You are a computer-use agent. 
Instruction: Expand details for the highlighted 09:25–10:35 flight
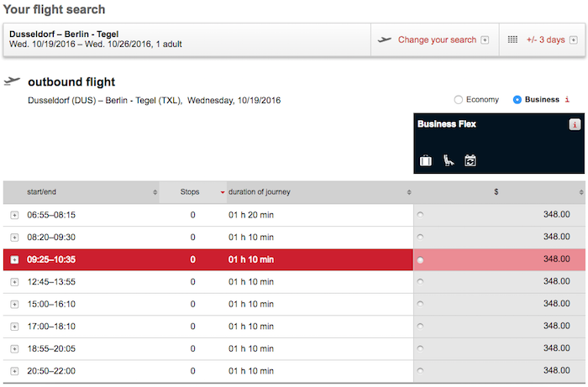(14, 259)
